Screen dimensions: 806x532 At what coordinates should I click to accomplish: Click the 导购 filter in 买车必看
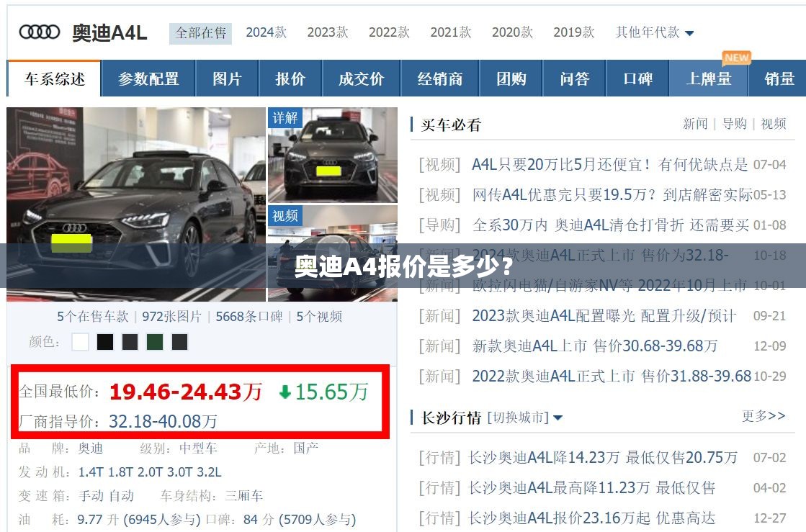(x=735, y=124)
